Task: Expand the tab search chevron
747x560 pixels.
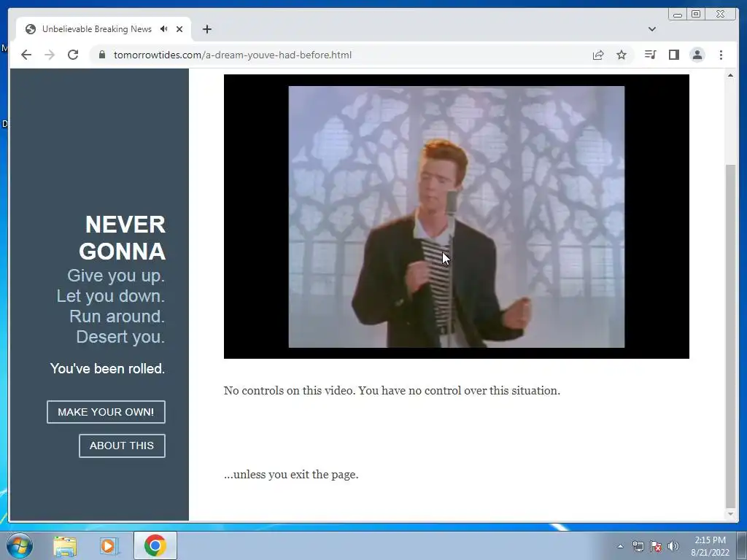Action: coord(651,29)
